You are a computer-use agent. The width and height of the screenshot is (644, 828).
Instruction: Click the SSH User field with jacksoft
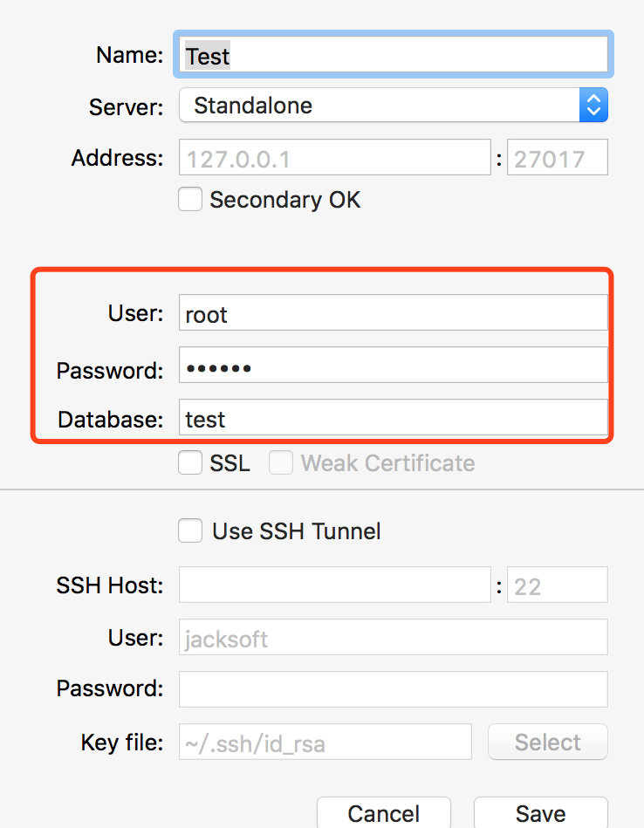[393, 637]
